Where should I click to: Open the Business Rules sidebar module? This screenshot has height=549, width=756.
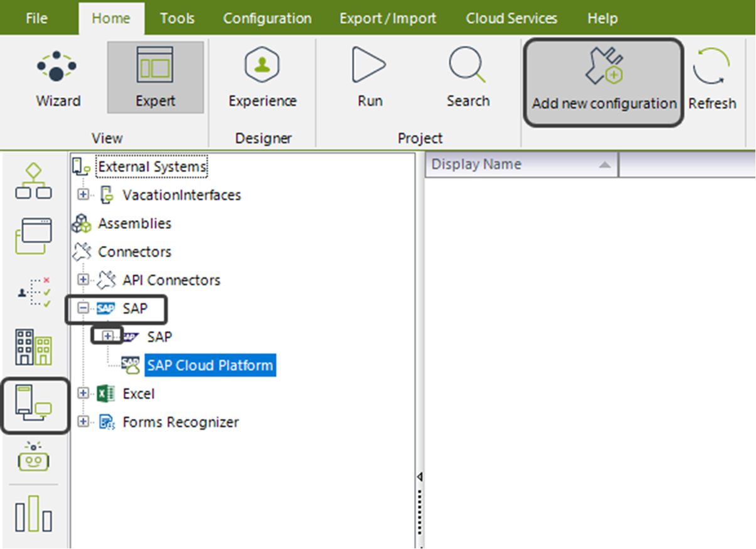[x=33, y=293]
